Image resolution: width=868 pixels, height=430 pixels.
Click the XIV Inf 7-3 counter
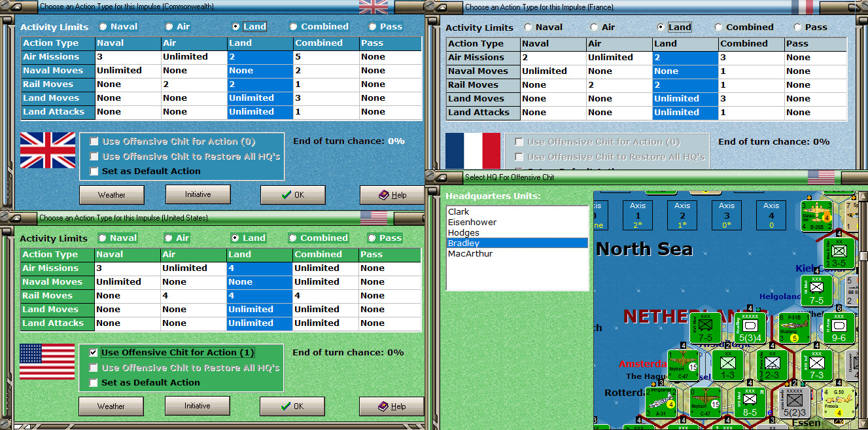click(x=816, y=365)
